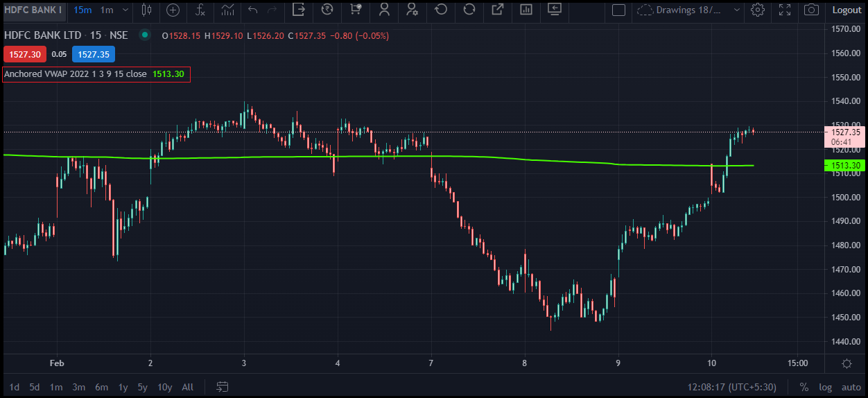The width and height of the screenshot is (868, 398).
Task: Click the 1570.00 price scale label
Action: pyautogui.click(x=846, y=29)
